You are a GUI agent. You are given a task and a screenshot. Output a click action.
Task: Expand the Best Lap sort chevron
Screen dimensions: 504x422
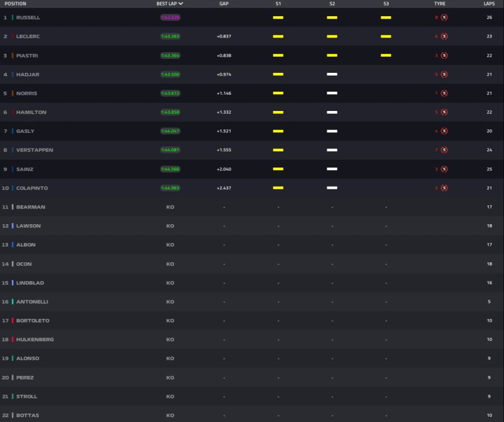click(x=181, y=3)
